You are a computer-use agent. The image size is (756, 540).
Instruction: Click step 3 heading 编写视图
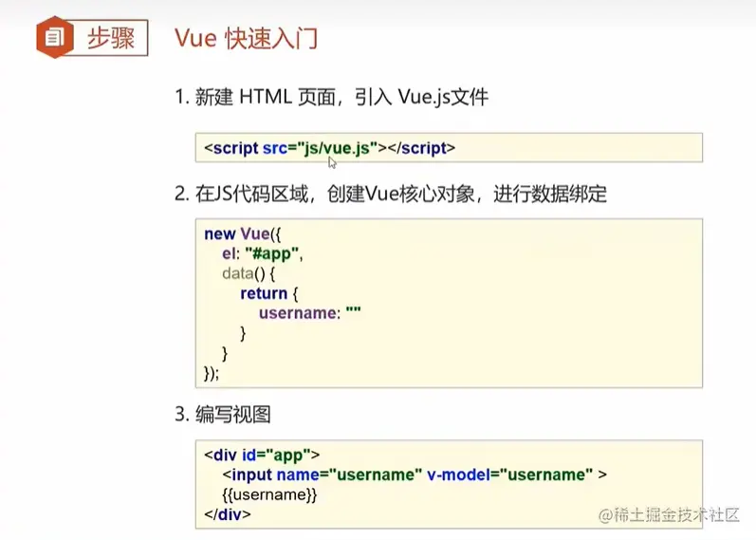click(233, 415)
